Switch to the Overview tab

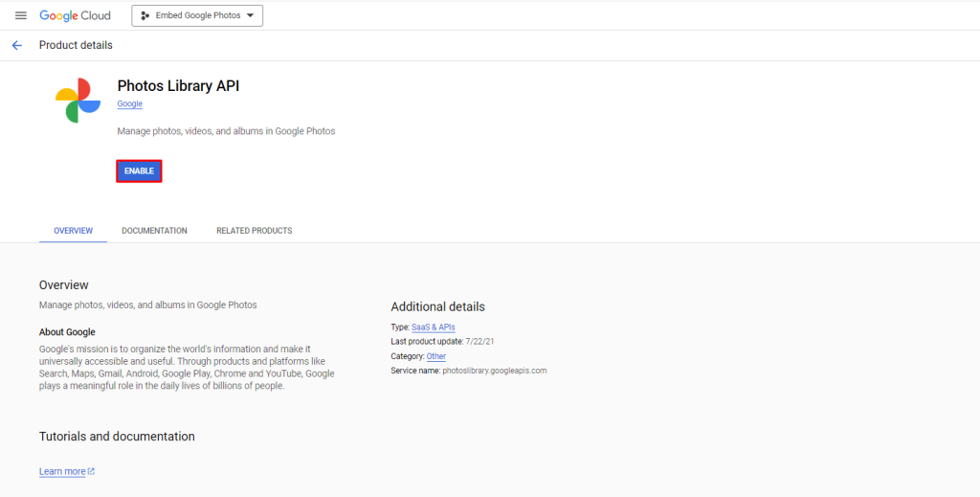coord(73,231)
